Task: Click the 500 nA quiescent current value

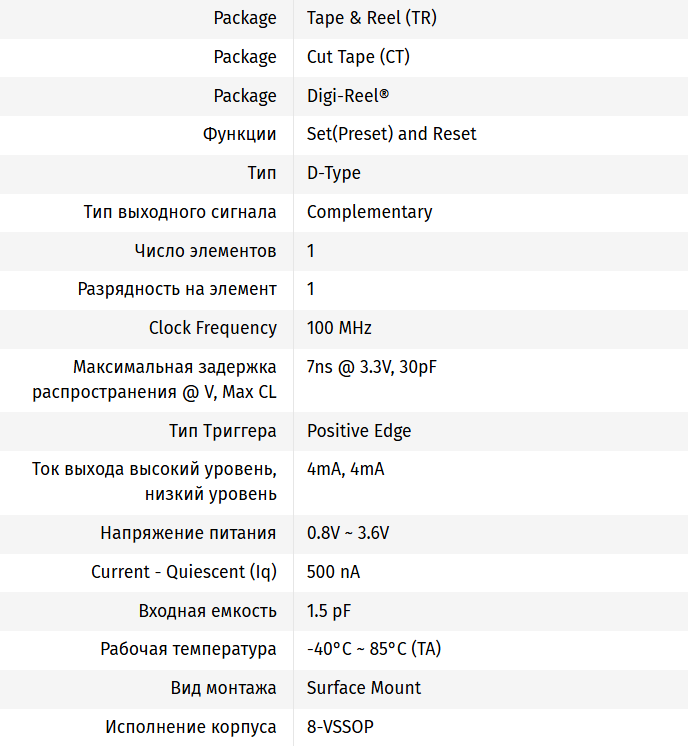Action: click(x=333, y=572)
